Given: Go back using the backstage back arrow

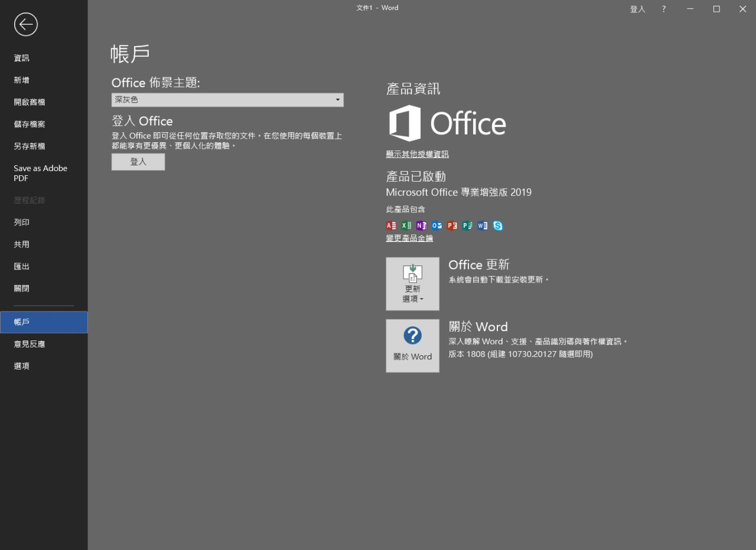Looking at the screenshot, I should pos(25,24).
